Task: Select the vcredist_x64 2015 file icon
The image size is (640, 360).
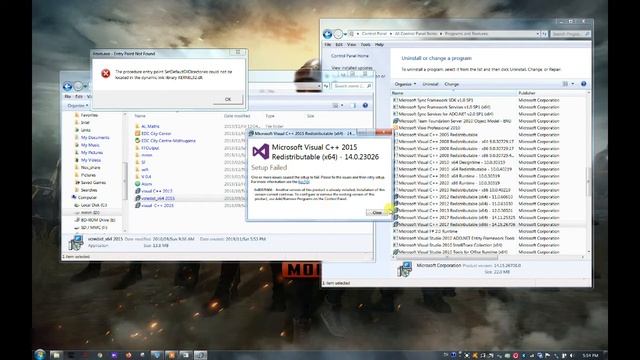Action: tap(138, 198)
